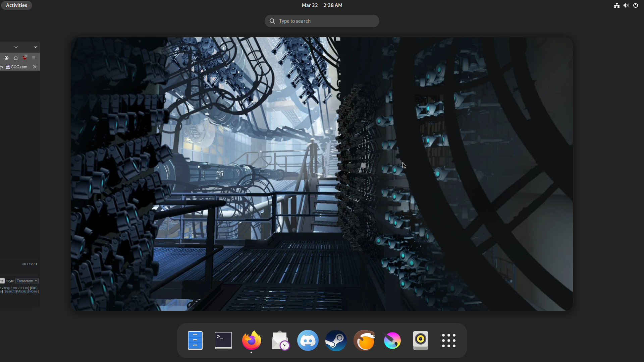Screen dimensions: 644x362
Task: Open the Files app from the dock
Action: [x=195, y=340]
